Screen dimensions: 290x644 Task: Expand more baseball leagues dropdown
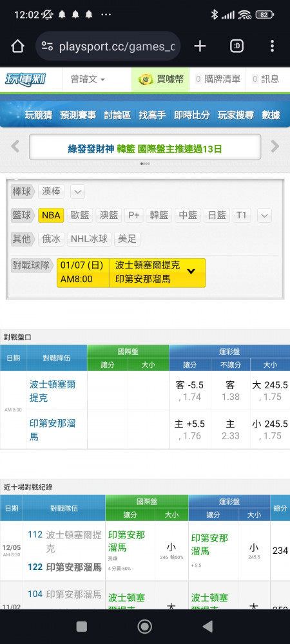pos(77,191)
